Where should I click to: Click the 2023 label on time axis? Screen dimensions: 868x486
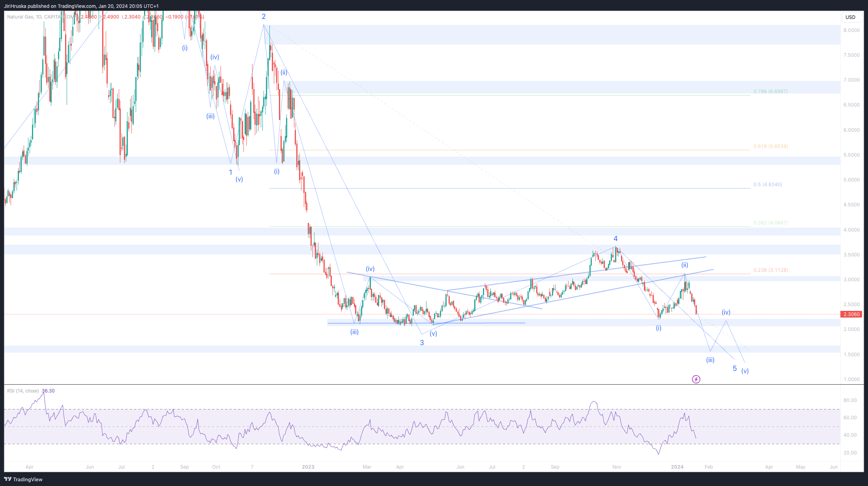[308, 467]
